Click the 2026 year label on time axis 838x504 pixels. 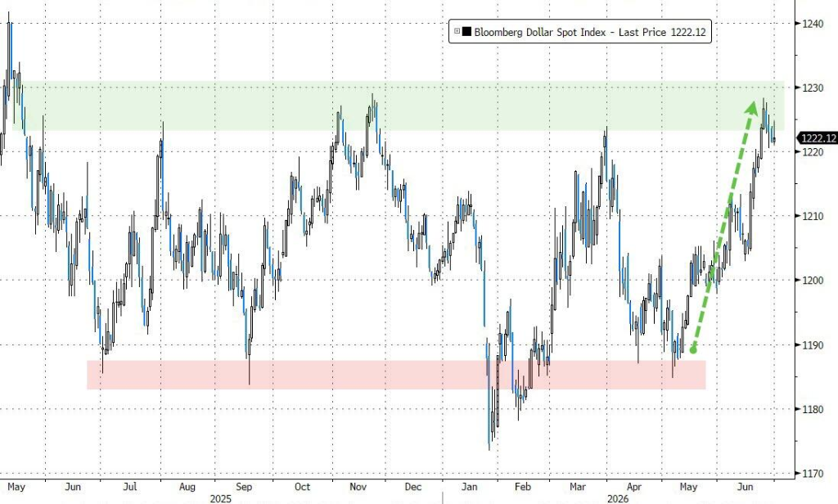pyautogui.click(x=617, y=498)
